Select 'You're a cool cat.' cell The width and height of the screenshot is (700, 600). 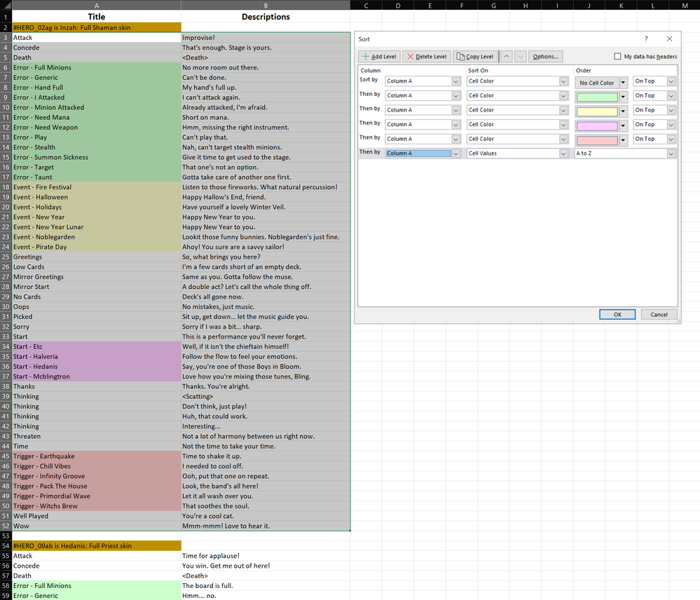point(266,516)
